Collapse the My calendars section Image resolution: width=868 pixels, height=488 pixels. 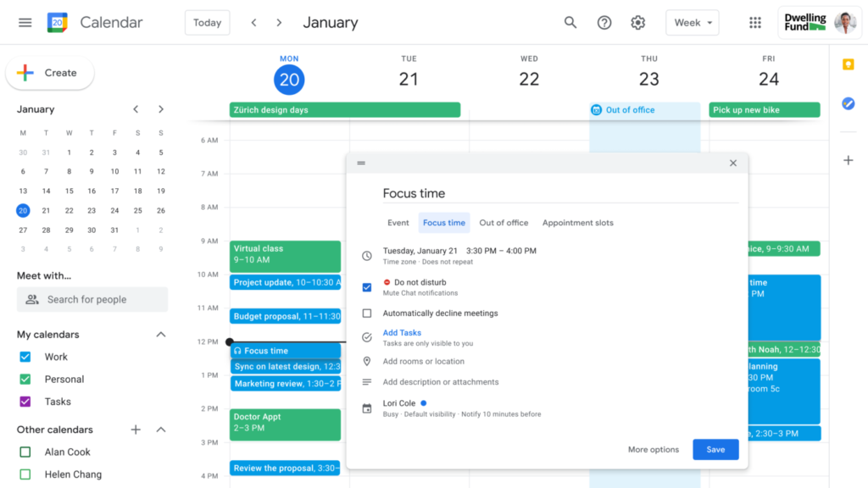(x=160, y=334)
